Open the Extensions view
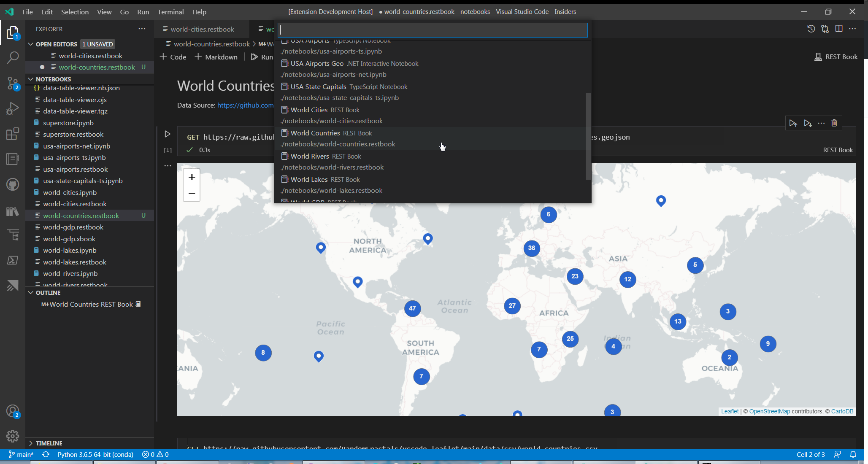This screenshot has height=464, width=868. point(13,134)
